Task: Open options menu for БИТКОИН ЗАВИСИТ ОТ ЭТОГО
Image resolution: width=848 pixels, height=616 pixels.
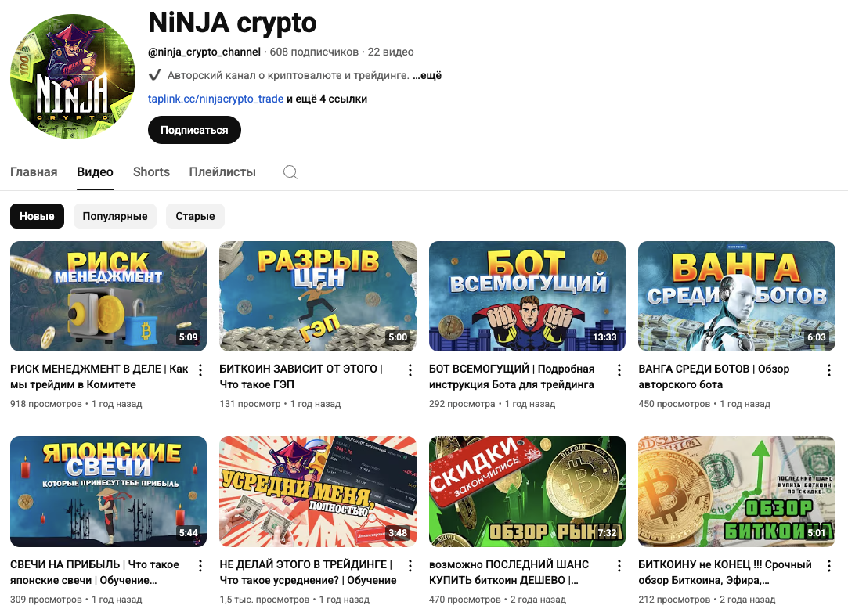Action: 410,370
